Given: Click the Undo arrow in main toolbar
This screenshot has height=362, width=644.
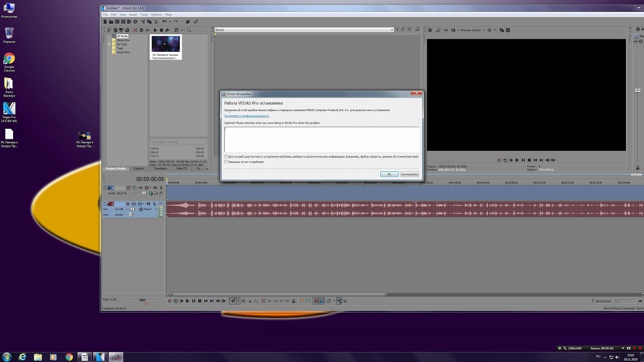Looking at the screenshot, I should 165,22.
